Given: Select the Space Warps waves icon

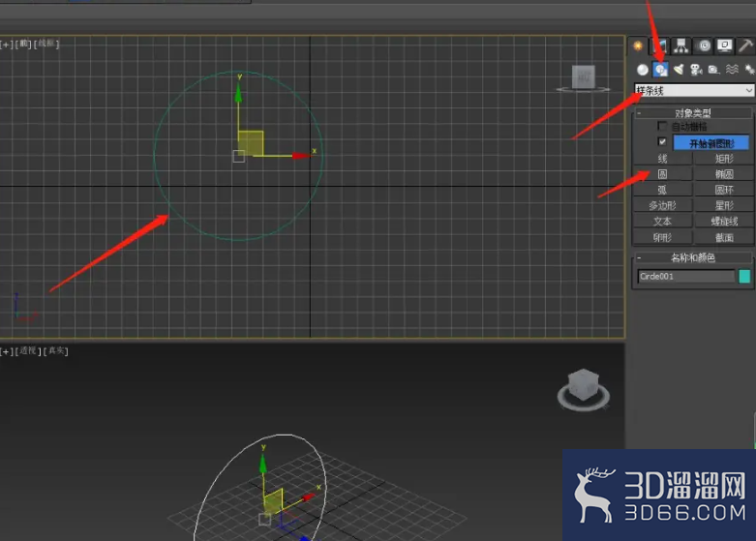Looking at the screenshot, I should click(732, 70).
